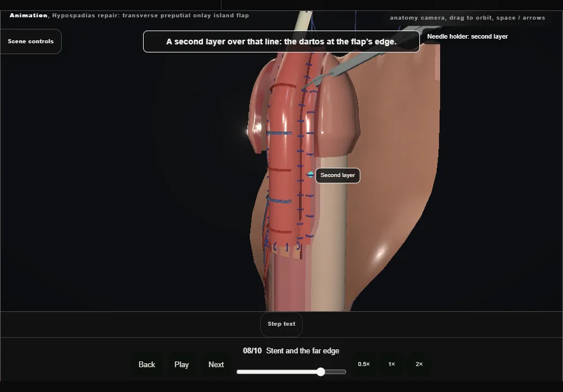
Task: Click the Second layer annotation label
Action: [x=337, y=175]
